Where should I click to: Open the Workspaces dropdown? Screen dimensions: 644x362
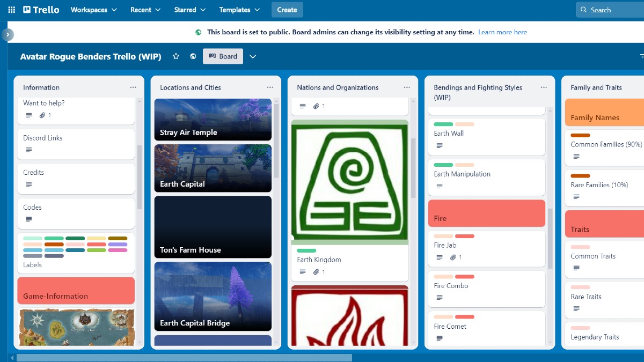(93, 9)
